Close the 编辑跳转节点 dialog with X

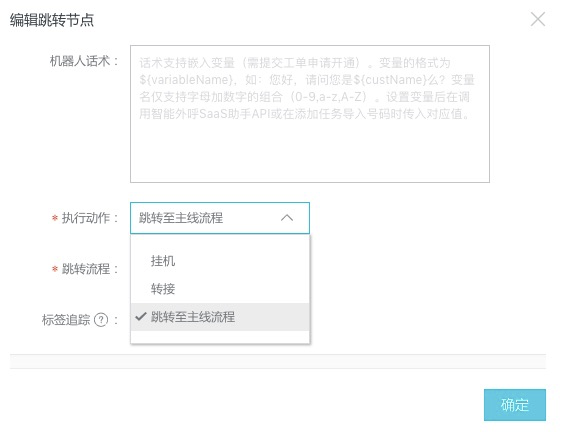538,19
